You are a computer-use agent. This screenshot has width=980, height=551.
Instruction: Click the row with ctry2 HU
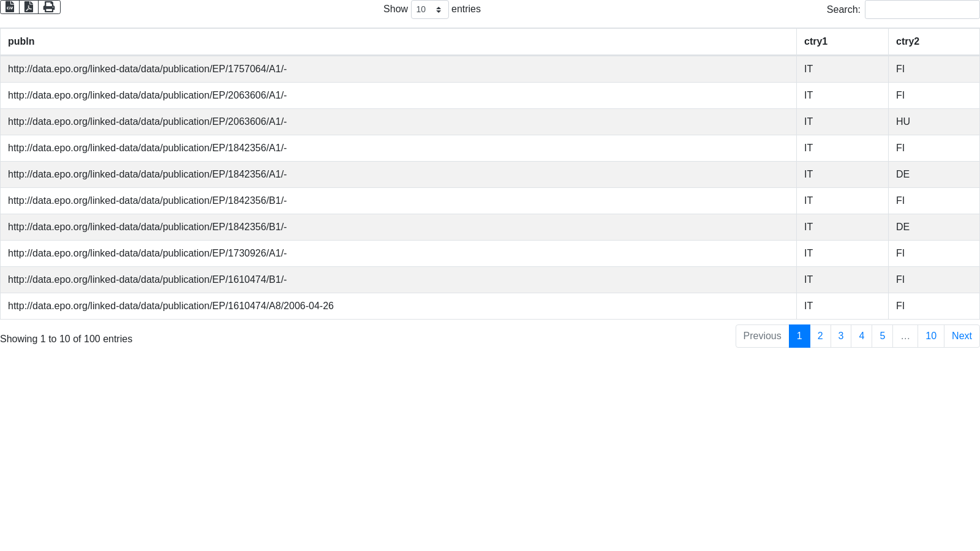903,122
